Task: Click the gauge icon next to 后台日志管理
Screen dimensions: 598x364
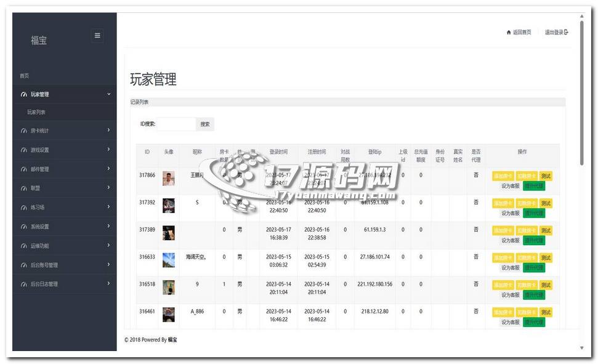Action: point(24,285)
